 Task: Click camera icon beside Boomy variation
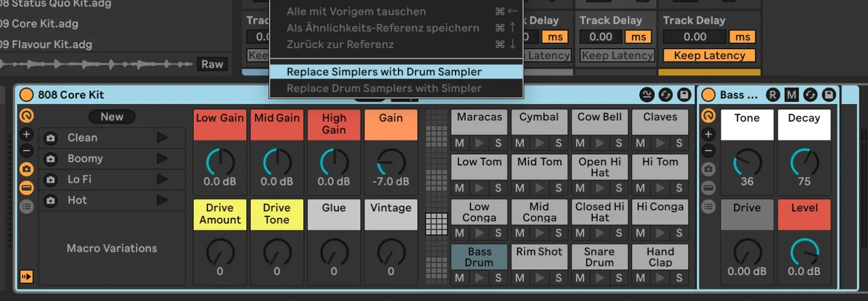(x=51, y=159)
